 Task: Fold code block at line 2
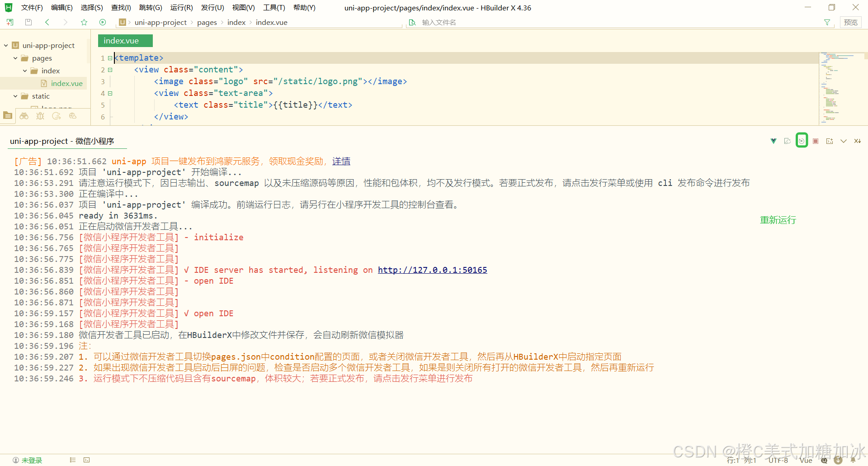pos(110,70)
